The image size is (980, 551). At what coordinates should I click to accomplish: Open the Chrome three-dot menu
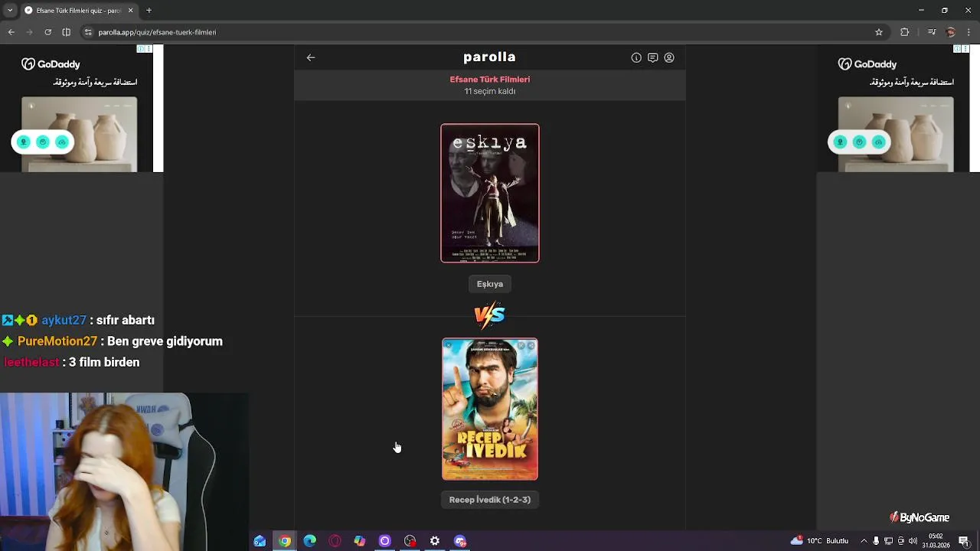pyautogui.click(x=969, y=32)
